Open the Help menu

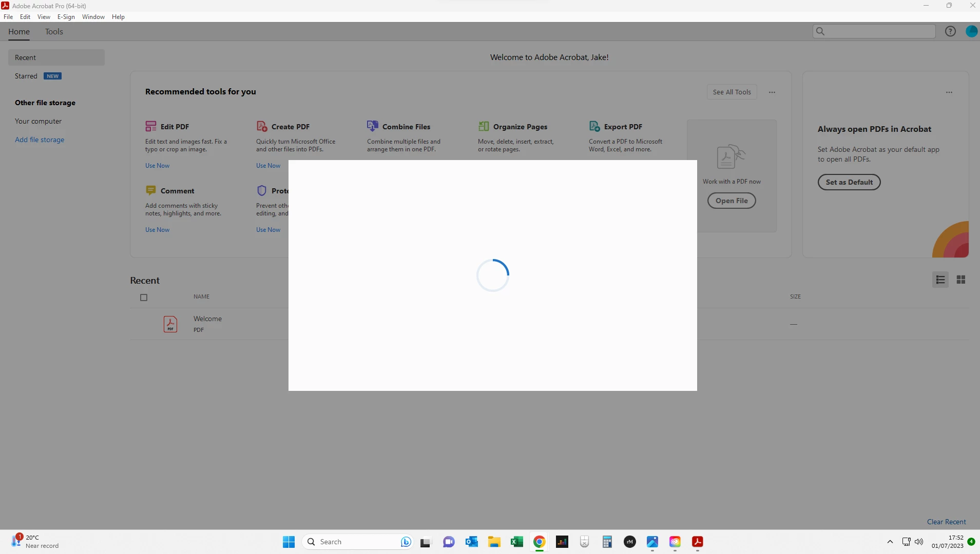click(x=118, y=16)
